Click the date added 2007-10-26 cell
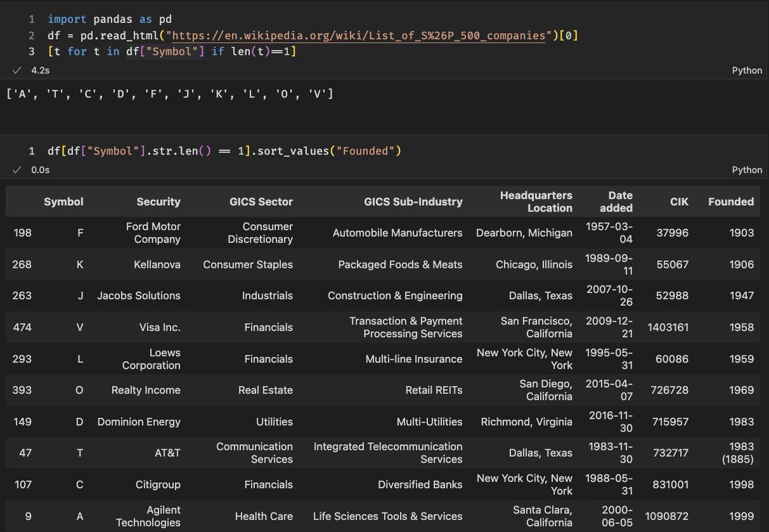 [609, 295]
